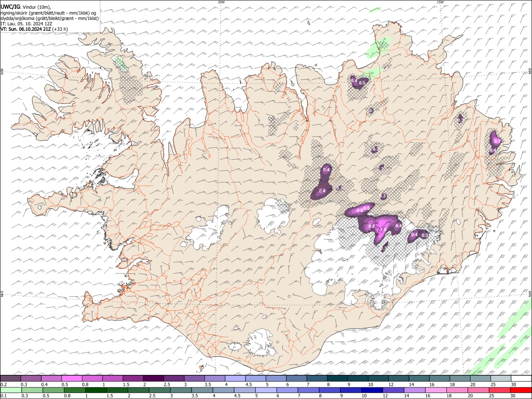The width and height of the screenshot is (532, 399).
Task: Click the 1.0 snowfall contour label
Action: [383, 229]
